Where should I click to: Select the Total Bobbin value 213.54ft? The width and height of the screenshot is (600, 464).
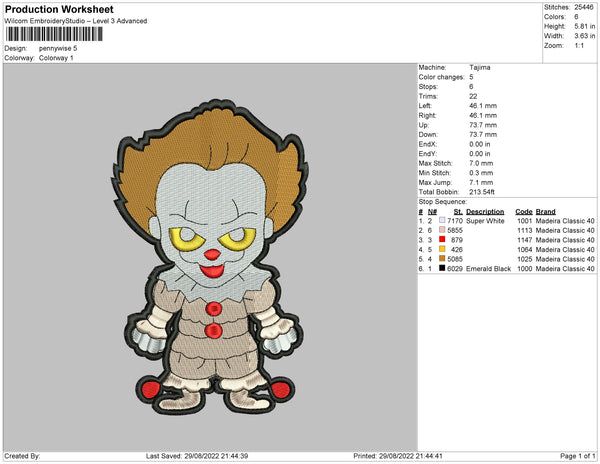pyautogui.click(x=482, y=192)
